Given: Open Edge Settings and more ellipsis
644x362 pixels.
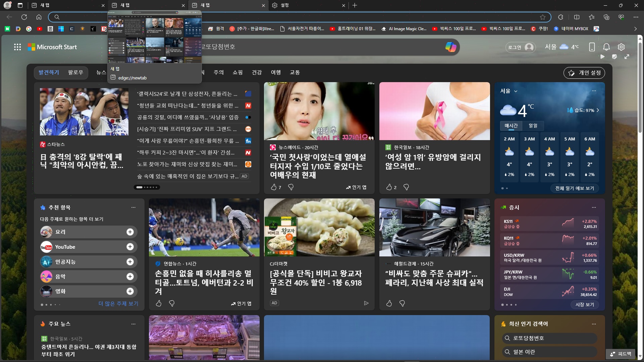Looking at the screenshot, I should tap(636, 17).
